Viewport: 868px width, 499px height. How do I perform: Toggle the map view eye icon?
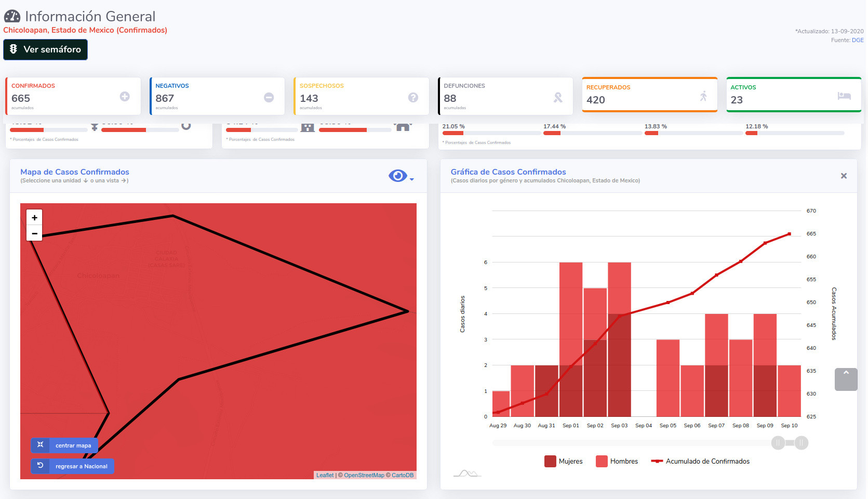[x=398, y=176]
